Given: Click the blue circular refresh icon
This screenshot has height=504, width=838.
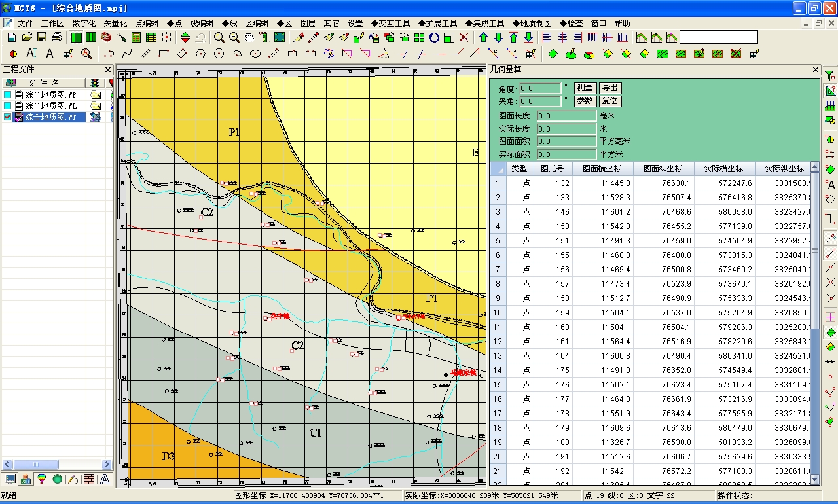Looking at the screenshot, I should (434, 37).
